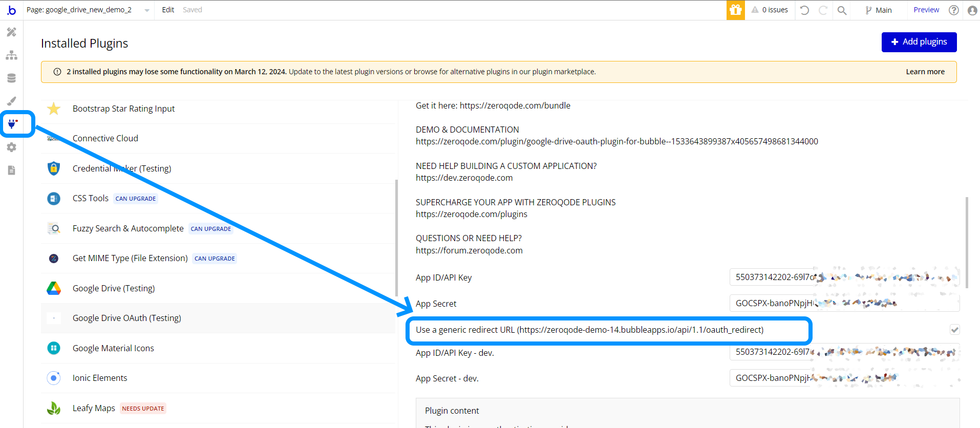Select Ionic Elements plugin row
The height and width of the screenshot is (428, 980).
click(x=218, y=378)
